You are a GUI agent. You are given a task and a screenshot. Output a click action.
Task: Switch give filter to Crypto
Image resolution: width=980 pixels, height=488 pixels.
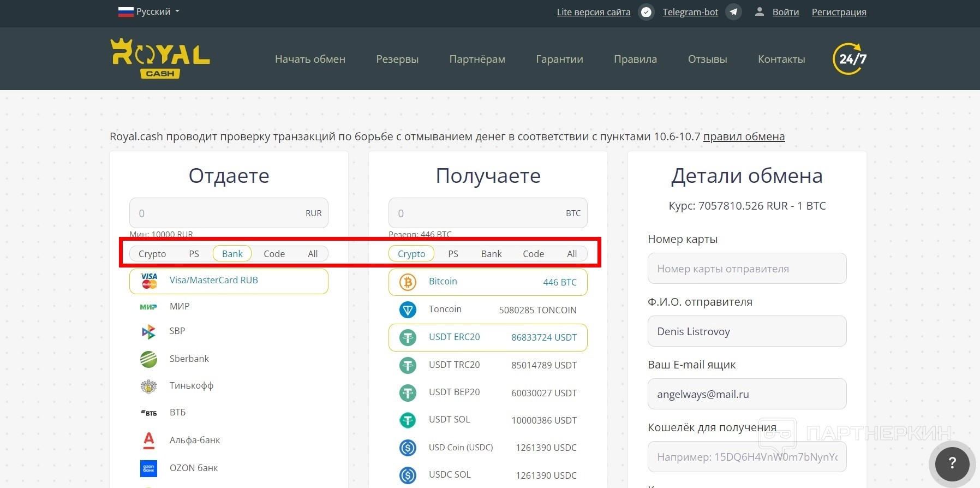pyautogui.click(x=152, y=254)
